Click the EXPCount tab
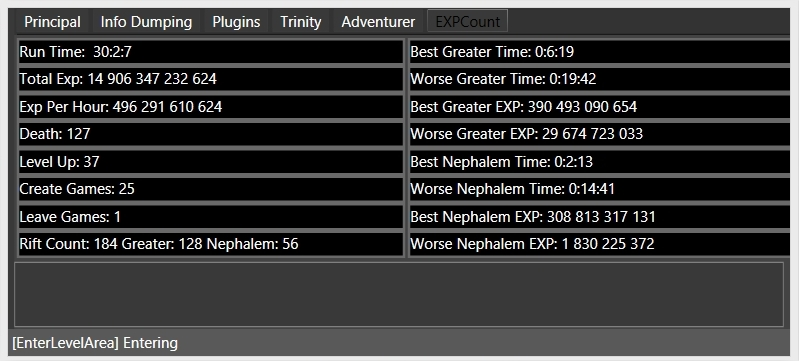This screenshot has height=361, width=799. click(468, 22)
